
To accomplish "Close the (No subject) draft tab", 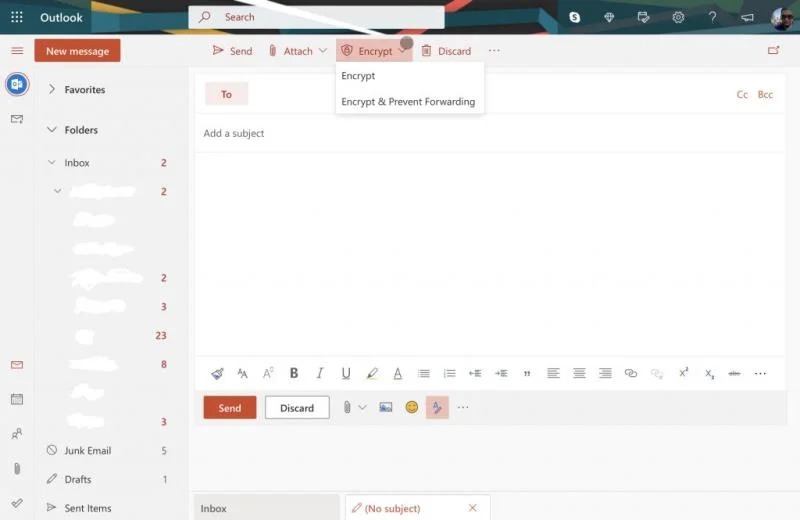I will coord(472,508).
